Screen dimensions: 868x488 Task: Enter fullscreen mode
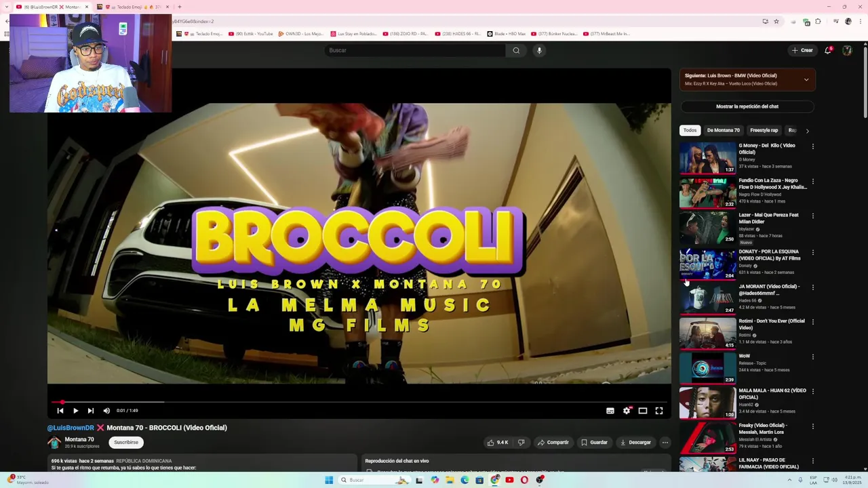pyautogui.click(x=659, y=411)
